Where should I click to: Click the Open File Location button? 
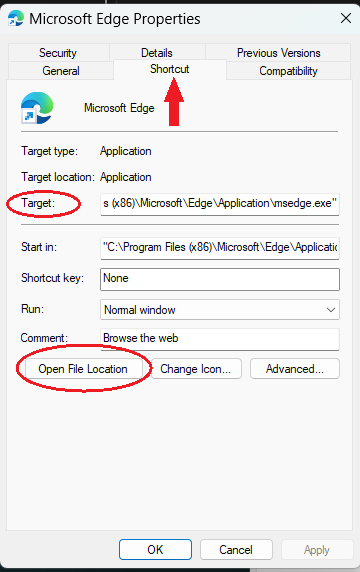84,369
